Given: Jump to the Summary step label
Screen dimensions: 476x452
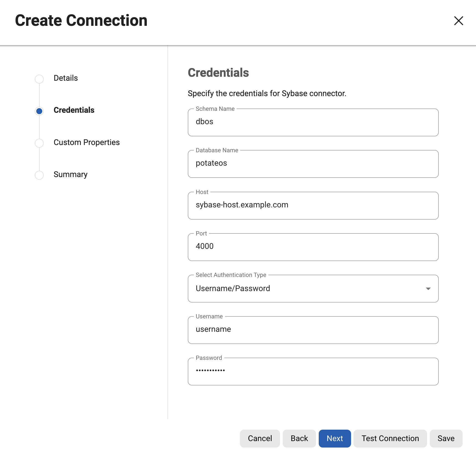Looking at the screenshot, I should pos(70,174).
